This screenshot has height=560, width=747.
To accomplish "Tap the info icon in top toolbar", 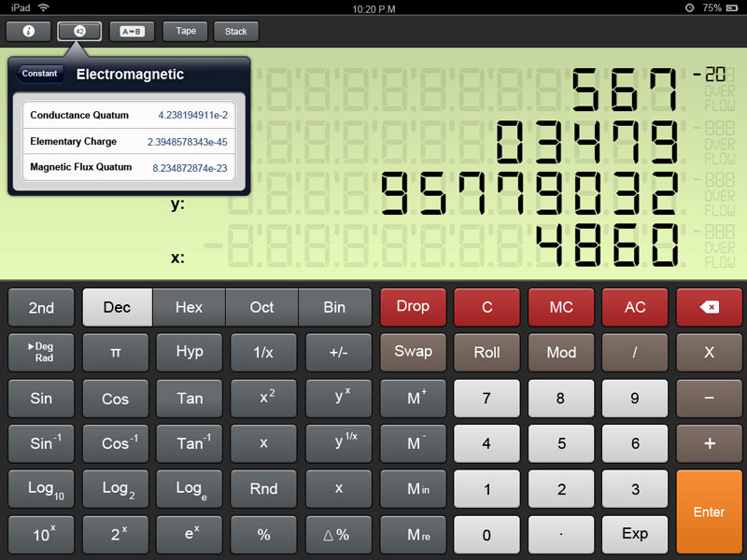I will tap(28, 31).
